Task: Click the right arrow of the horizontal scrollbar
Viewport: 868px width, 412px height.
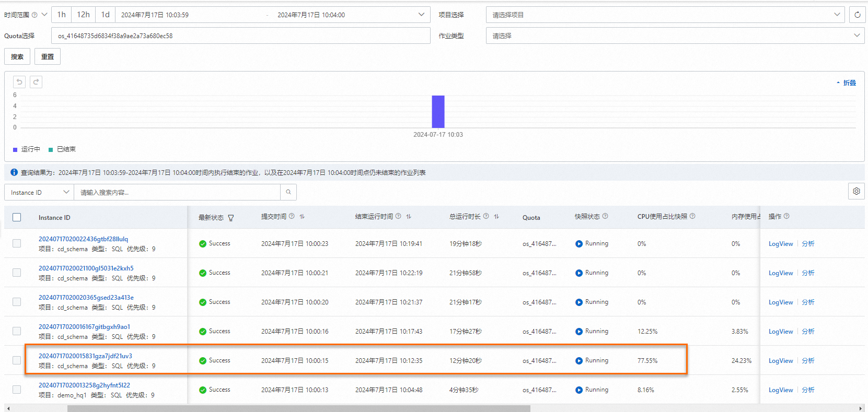Action: tap(861, 408)
